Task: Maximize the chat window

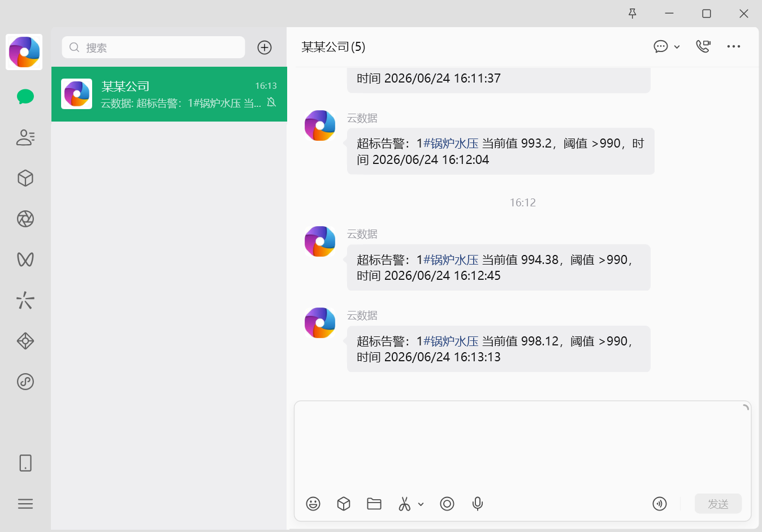Action: (707, 14)
